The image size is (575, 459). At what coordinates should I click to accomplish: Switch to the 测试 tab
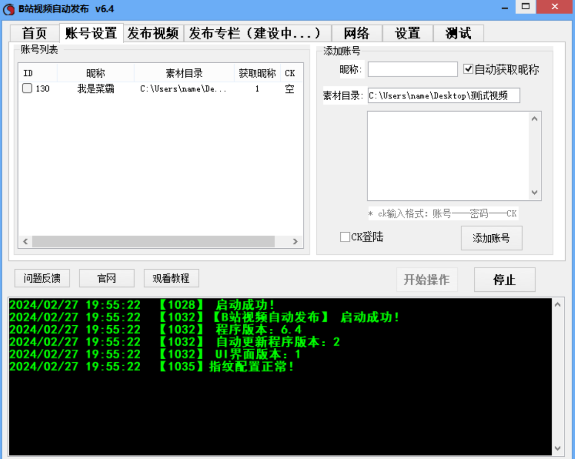tap(458, 33)
